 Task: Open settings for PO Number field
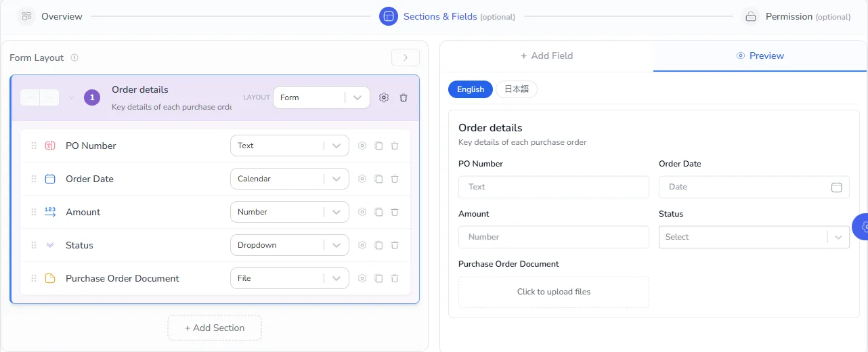coord(362,146)
